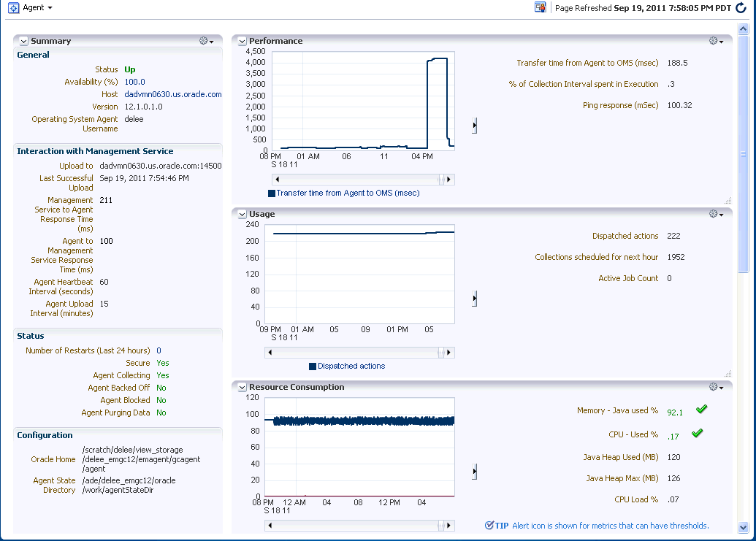
Task: Click the Transfer time 188.5 value
Action: pos(677,63)
